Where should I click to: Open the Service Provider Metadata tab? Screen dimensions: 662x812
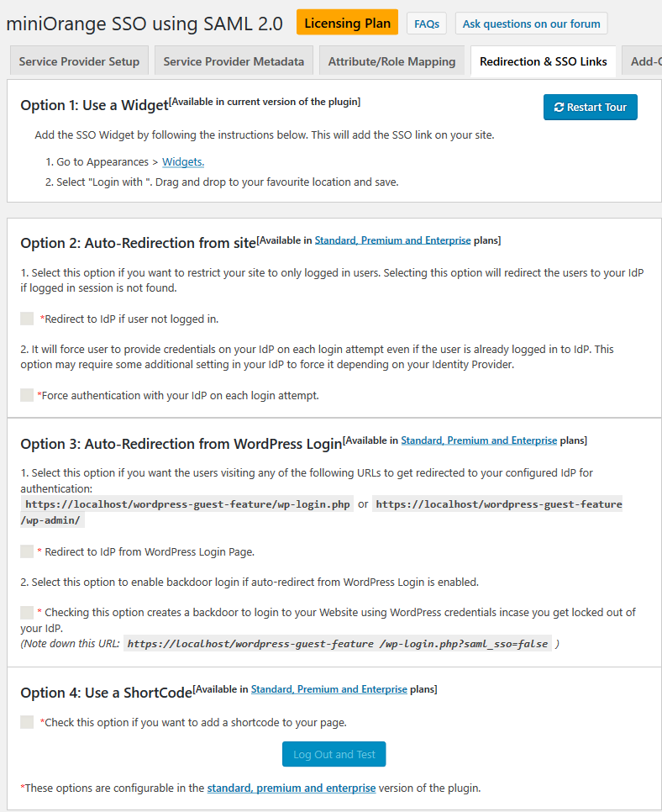tap(234, 61)
